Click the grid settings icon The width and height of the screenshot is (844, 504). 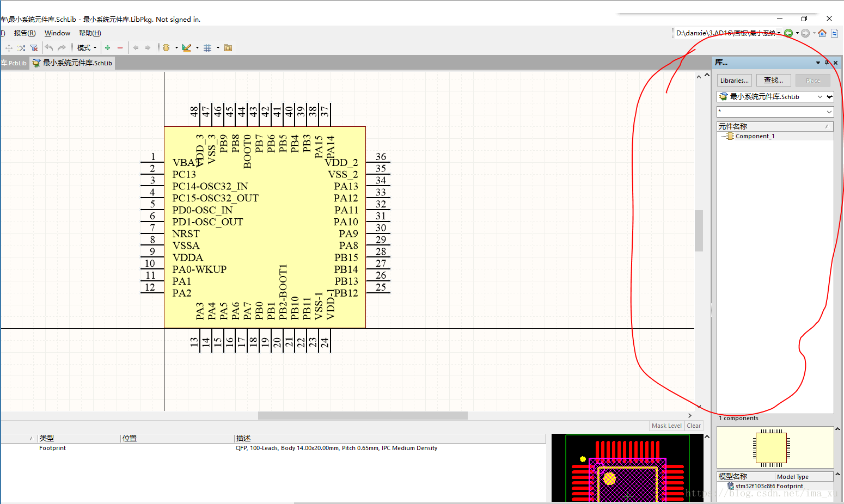click(x=207, y=48)
